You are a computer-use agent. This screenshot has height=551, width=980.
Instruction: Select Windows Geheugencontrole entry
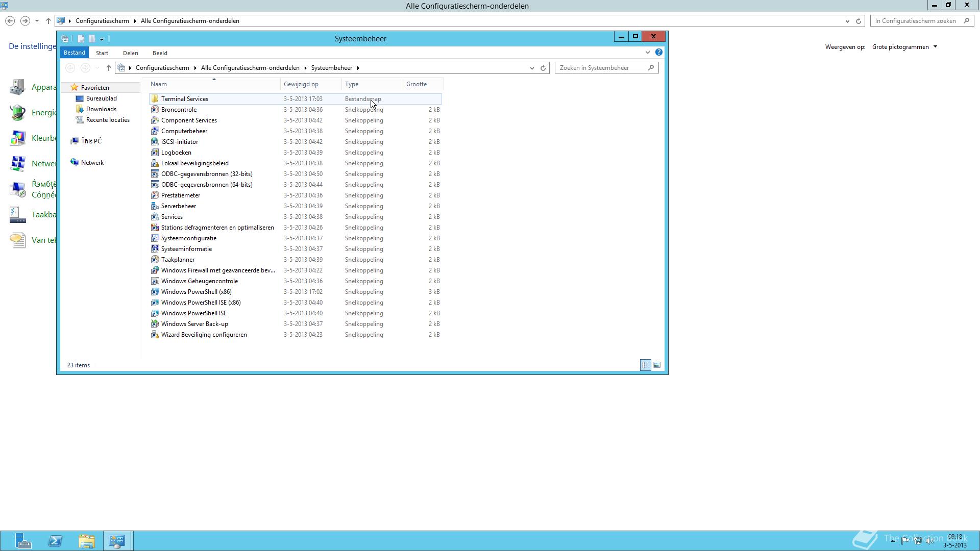click(296, 281)
